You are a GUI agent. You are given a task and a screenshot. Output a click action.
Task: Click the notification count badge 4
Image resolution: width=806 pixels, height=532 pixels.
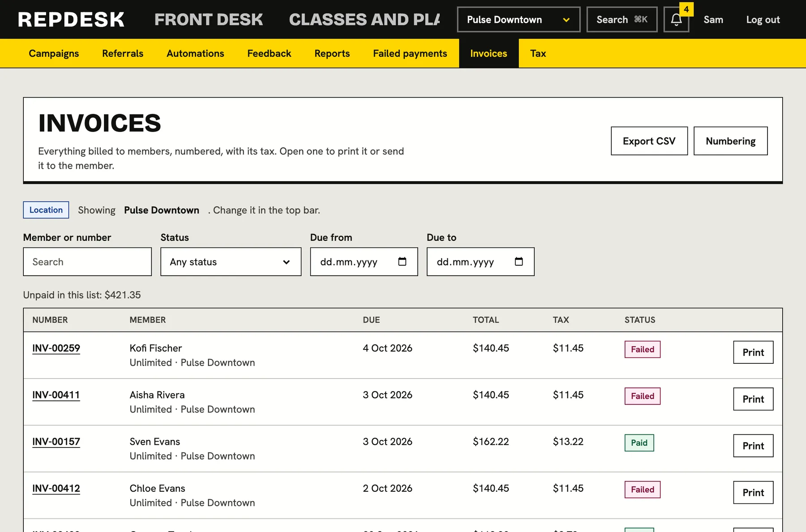click(686, 9)
